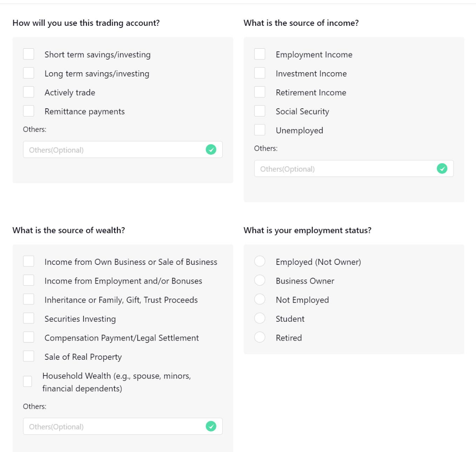Image resolution: width=476 pixels, height=452 pixels.
Task: Tick the Long term savings/investing checkbox
Action: coord(29,73)
